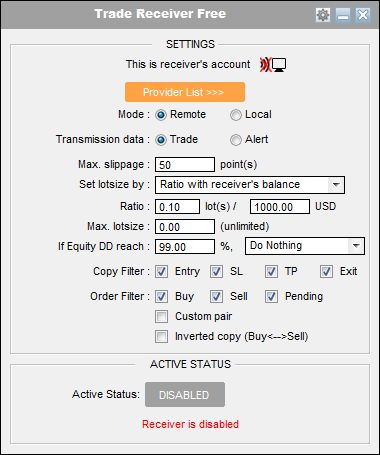
Task: Open the Provider List
Action: (x=185, y=92)
